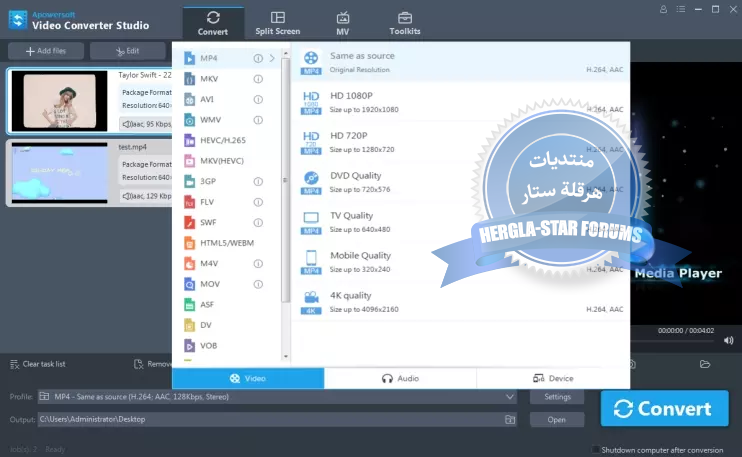Show info for MOV format
Viewport: 742px width, 457px height.
258,284
